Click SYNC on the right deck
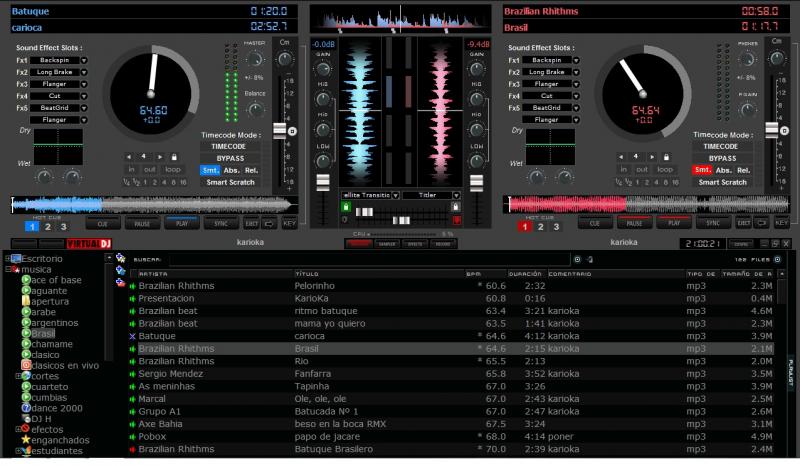This screenshot has width=800, height=466. pos(713,223)
